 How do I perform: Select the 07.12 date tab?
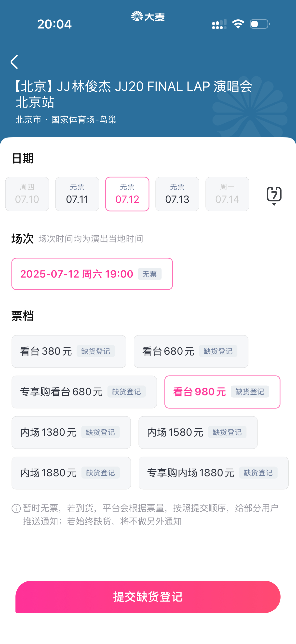127,194
